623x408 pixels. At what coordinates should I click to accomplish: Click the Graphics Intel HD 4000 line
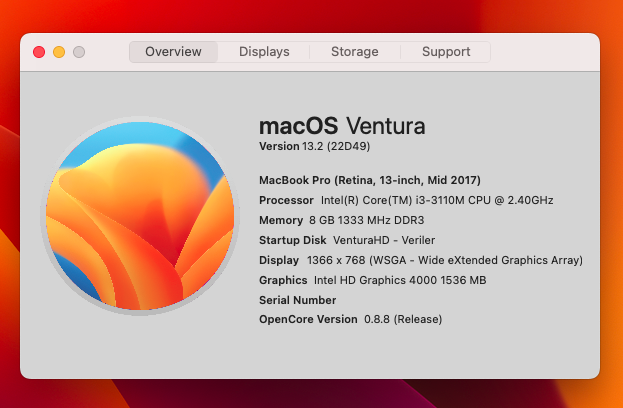372,280
